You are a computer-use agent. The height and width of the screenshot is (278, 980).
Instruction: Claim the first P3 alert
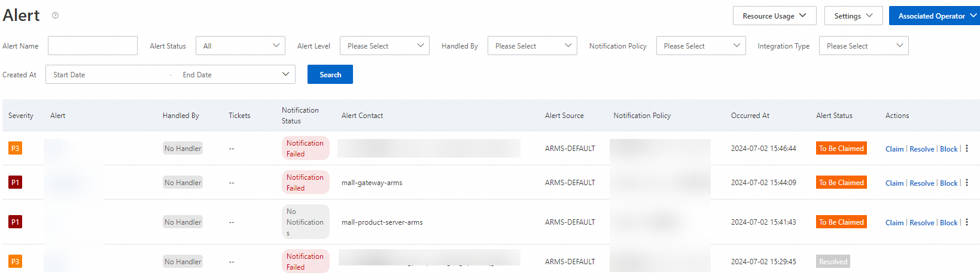[x=894, y=149]
